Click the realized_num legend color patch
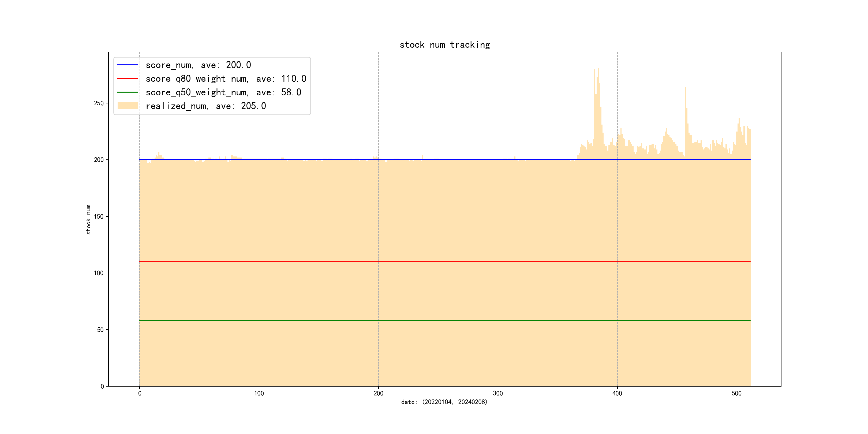Image resolution: width=868 pixels, height=434 pixels. pos(127,106)
